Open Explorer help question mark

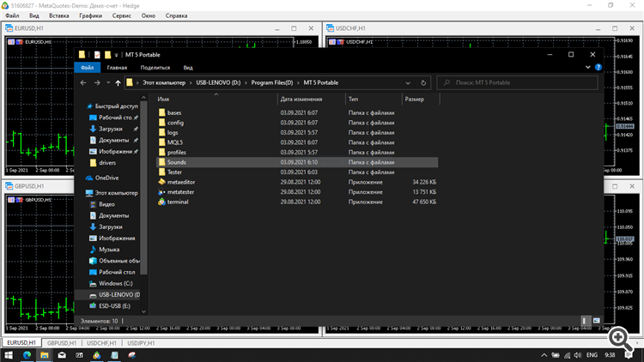[598, 67]
